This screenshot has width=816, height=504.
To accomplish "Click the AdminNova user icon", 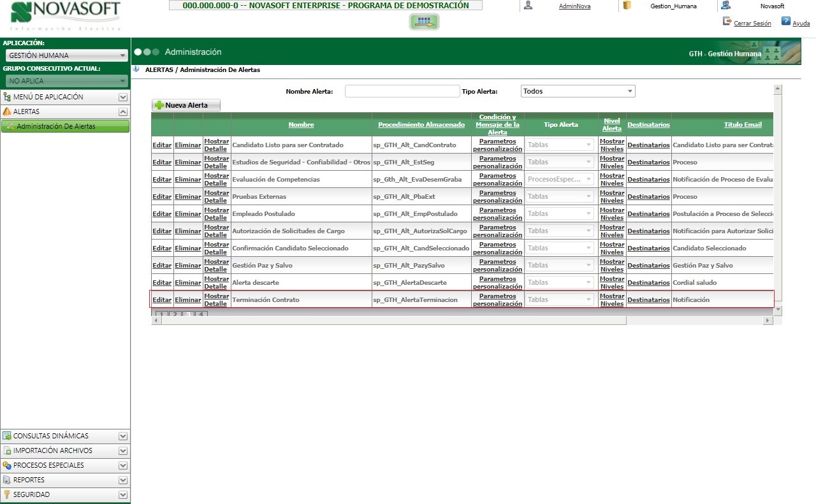I will [527, 6].
